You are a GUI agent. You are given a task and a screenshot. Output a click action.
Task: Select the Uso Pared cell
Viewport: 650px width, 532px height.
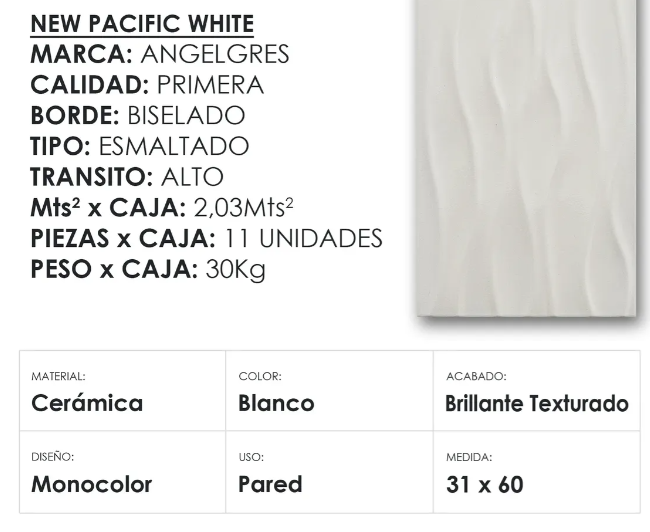click(x=330, y=472)
